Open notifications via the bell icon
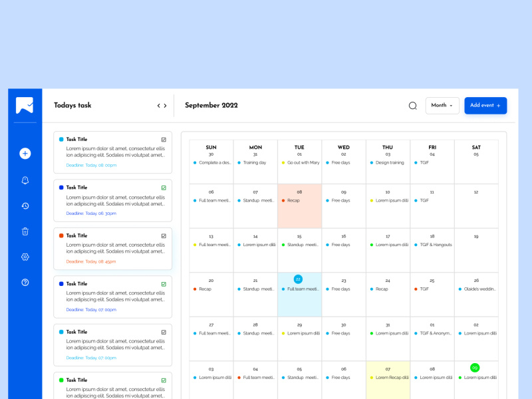 click(25, 180)
